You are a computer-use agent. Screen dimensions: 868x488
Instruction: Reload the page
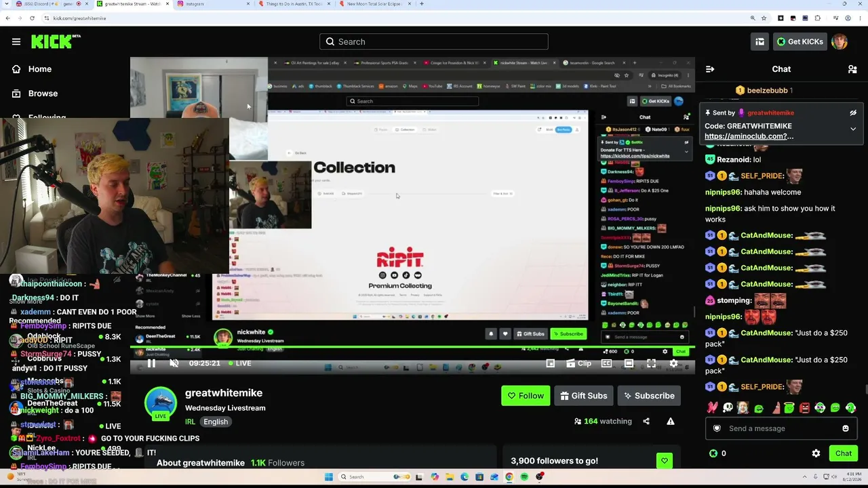[32, 18]
